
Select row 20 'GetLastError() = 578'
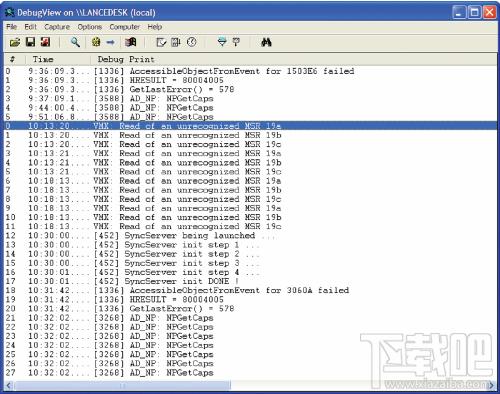(250, 309)
